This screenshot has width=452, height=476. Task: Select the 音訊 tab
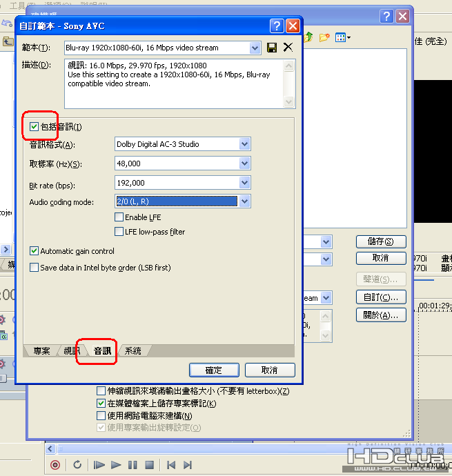coord(102,350)
